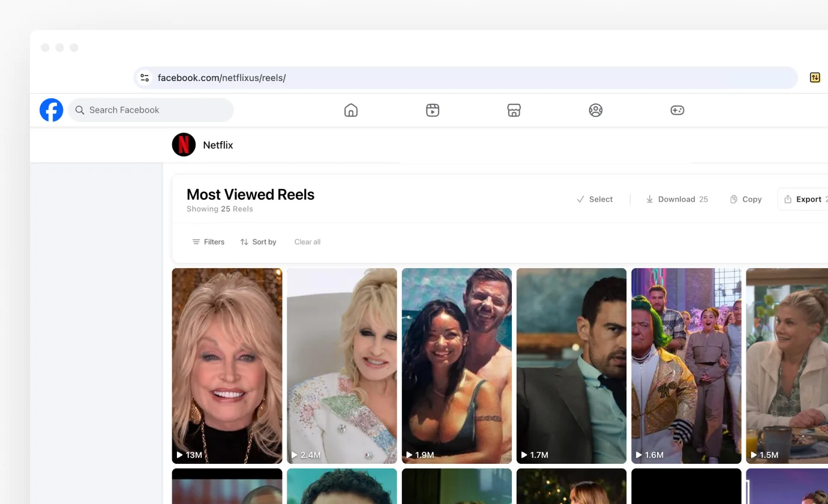Open the Filters menu

click(208, 242)
